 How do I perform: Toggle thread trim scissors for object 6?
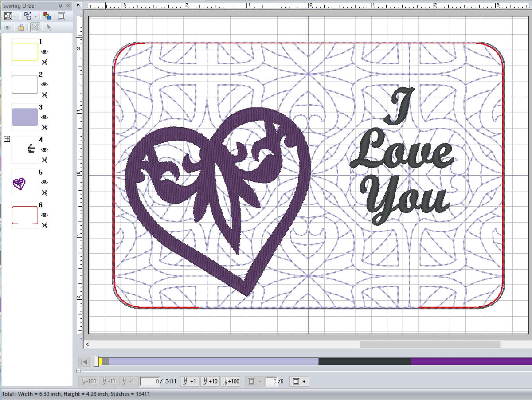point(44,225)
